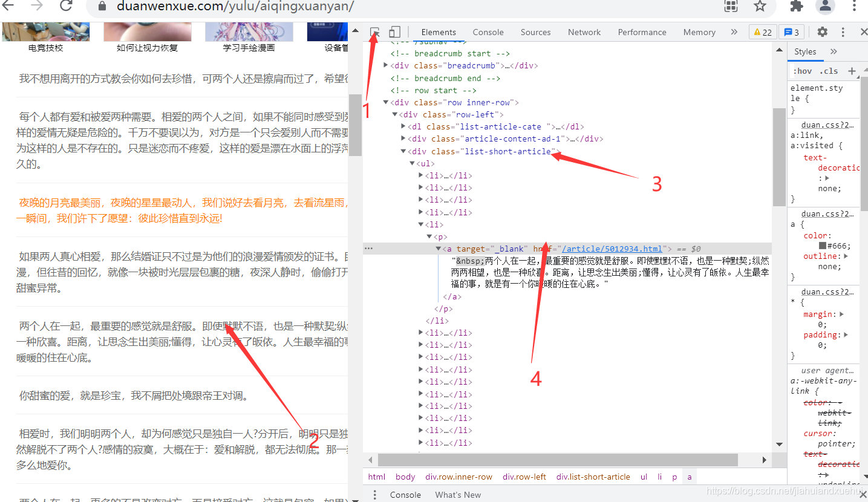Click the messages count badge 3
868x502 pixels.
791,32
